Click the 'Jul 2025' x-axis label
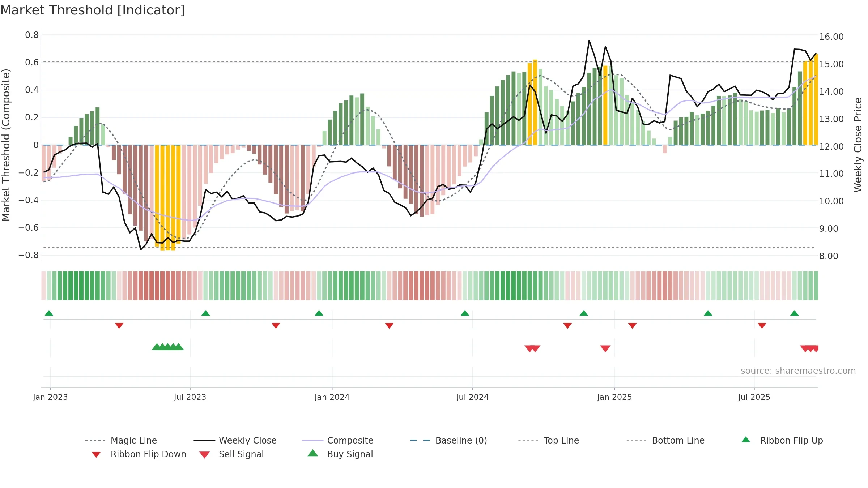This screenshot has width=868, height=488. 754,397
